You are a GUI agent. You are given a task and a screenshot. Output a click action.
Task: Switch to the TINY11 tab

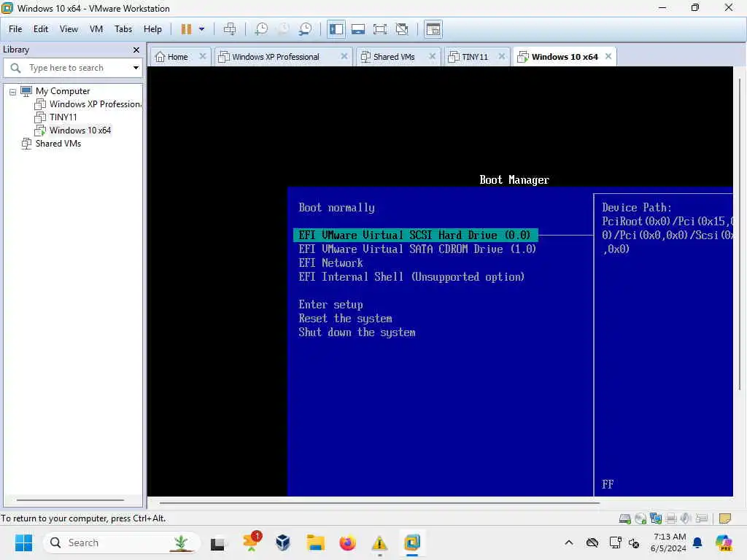tap(475, 57)
